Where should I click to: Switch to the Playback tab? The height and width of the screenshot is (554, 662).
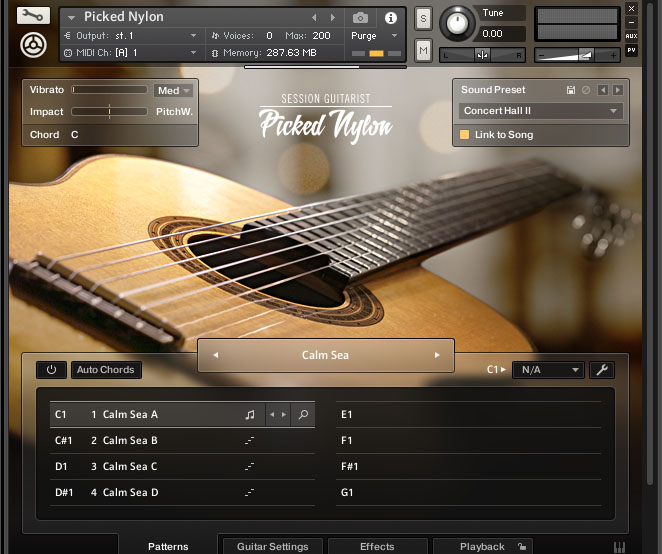(x=483, y=546)
